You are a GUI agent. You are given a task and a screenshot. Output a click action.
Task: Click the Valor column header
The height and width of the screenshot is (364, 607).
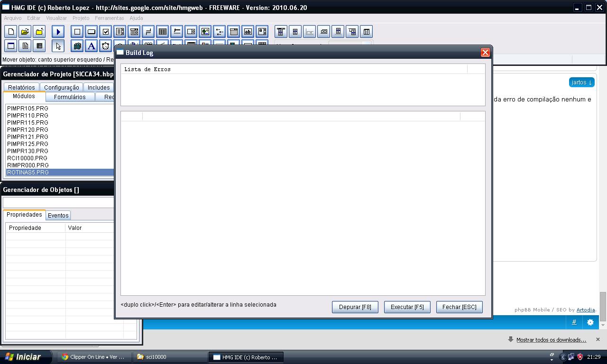point(90,228)
